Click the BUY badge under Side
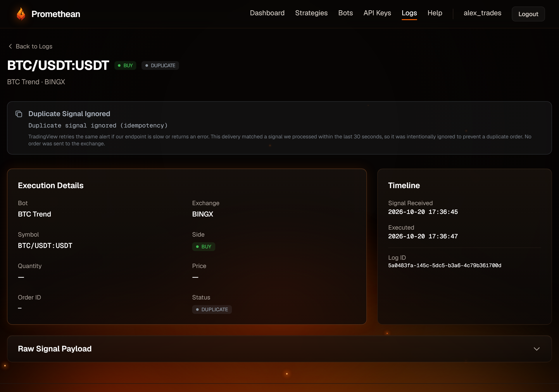The height and width of the screenshot is (392, 559). point(203,246)
